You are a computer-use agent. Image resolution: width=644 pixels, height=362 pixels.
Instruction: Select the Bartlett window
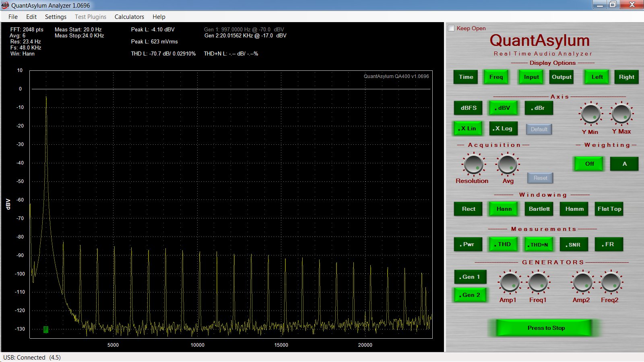coord(539,209)
